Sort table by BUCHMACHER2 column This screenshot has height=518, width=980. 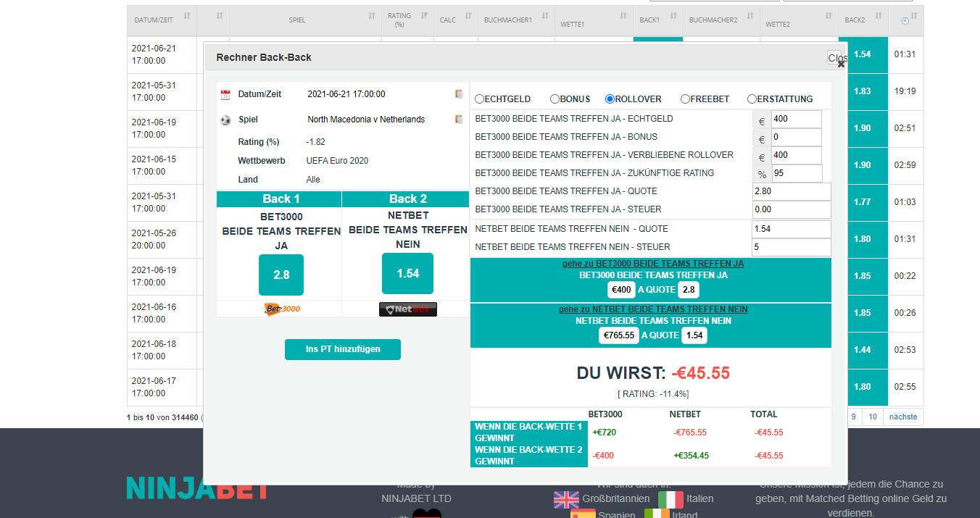[x=721, y=20]
